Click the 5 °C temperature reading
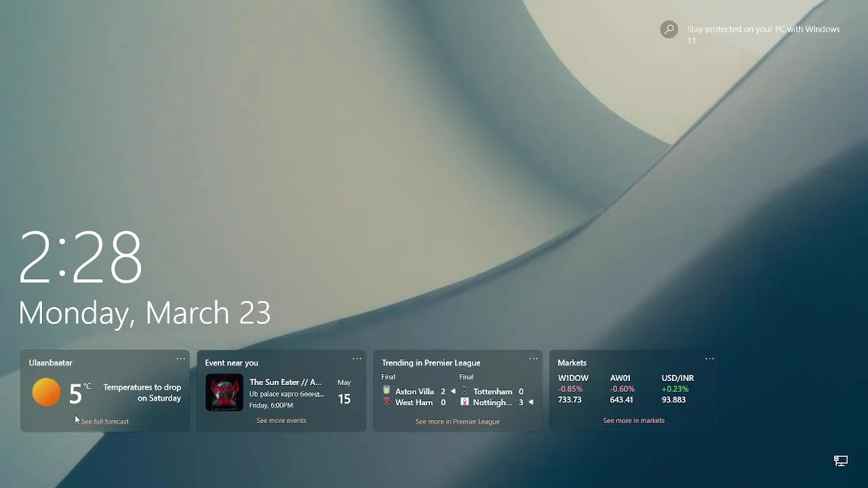Screen dimensions: 868x488 click(80, 393)
